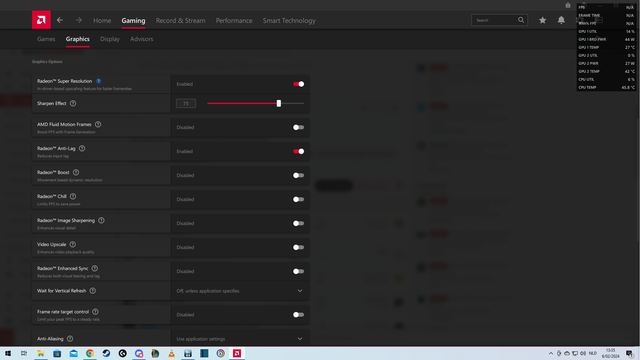Switch to the Games sub-tab
The image size is (640, 360).
pos(46,39)
